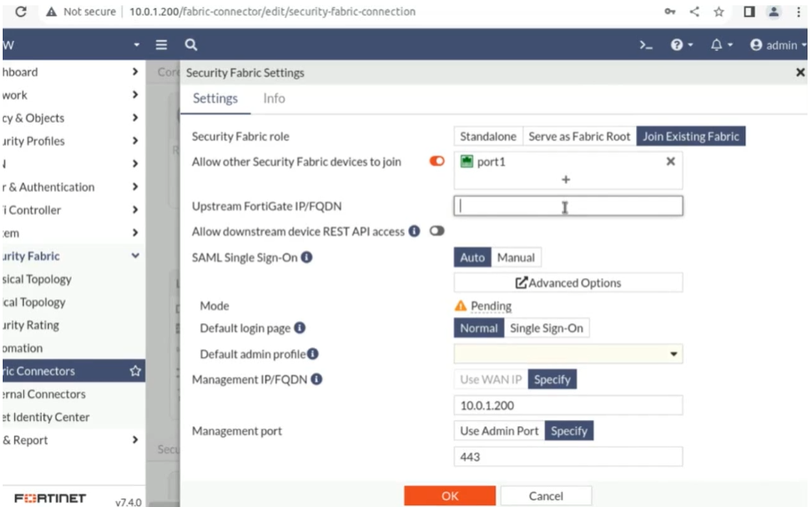Select Serve as Fabric Root role
The height and width of the screenshot is (523, 812).
(579, 137)
